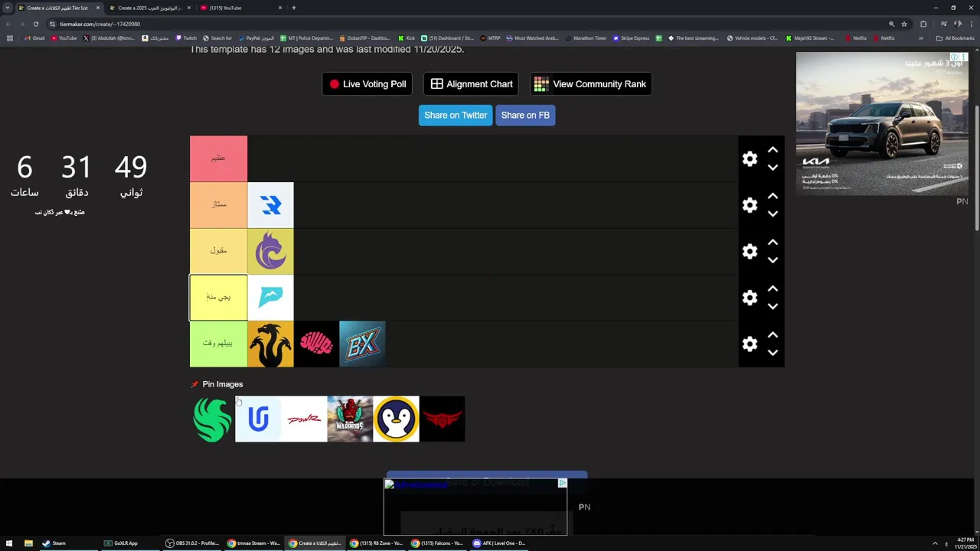This screenshot has height=551, width=980.
Task: Open the Twitch bookmark
Action: click(x=186, y=38)
